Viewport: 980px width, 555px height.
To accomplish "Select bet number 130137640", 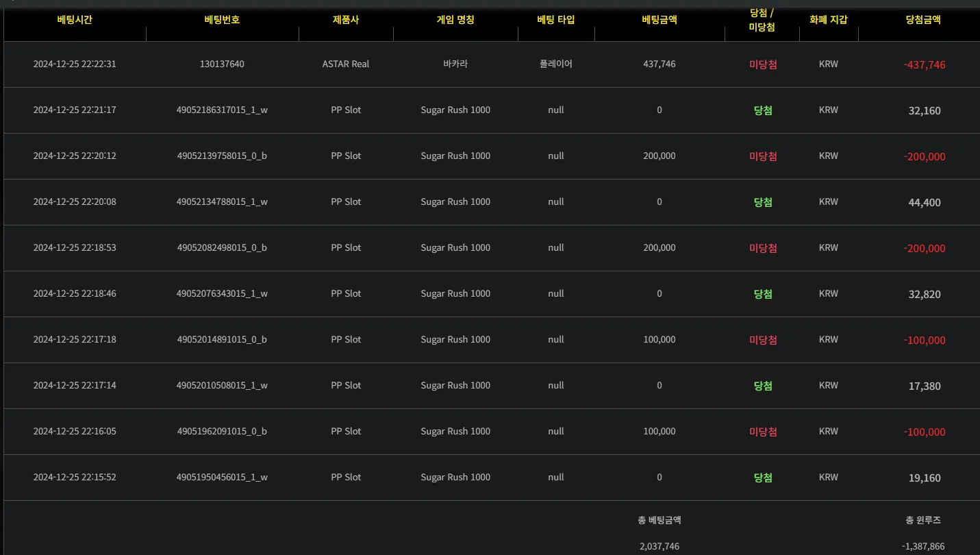I will (222, 64).
